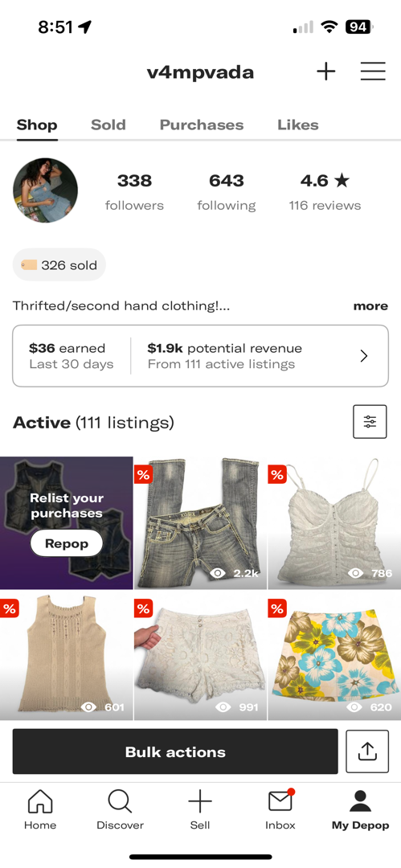The image size is (401, 868).
Task: Open the hamburger menu icon
Action: click(x=373, y=72)
